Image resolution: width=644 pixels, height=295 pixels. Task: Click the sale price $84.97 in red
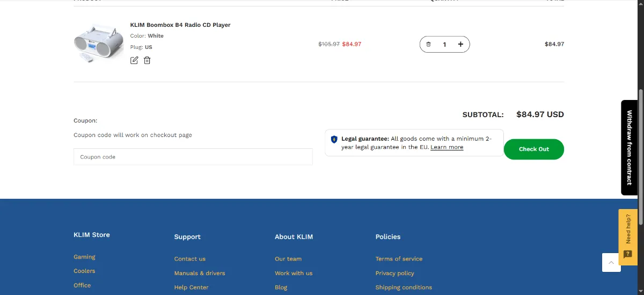pos(352,44)
